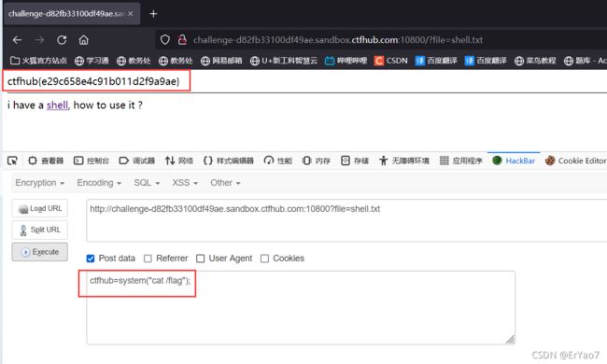This screenshot has width=607, height=364.
Task: Switch to the 应用程序 application tab
Action: (x=460, y=161)
